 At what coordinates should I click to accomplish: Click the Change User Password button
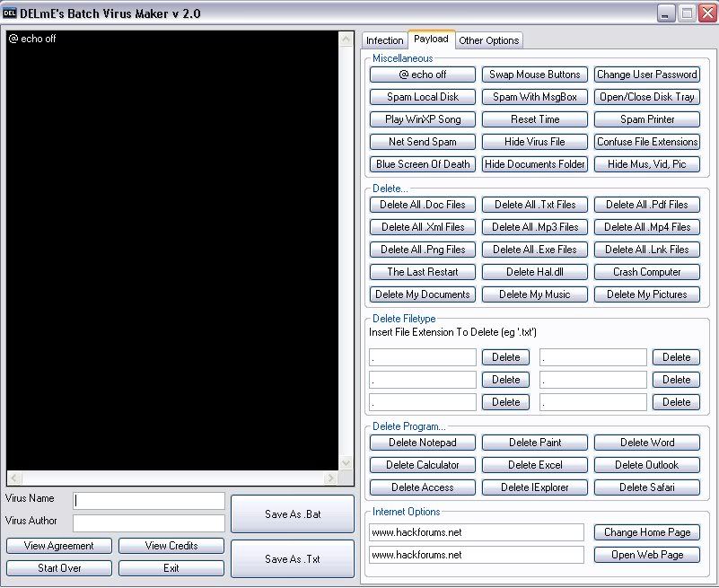(x=647, y=75)
